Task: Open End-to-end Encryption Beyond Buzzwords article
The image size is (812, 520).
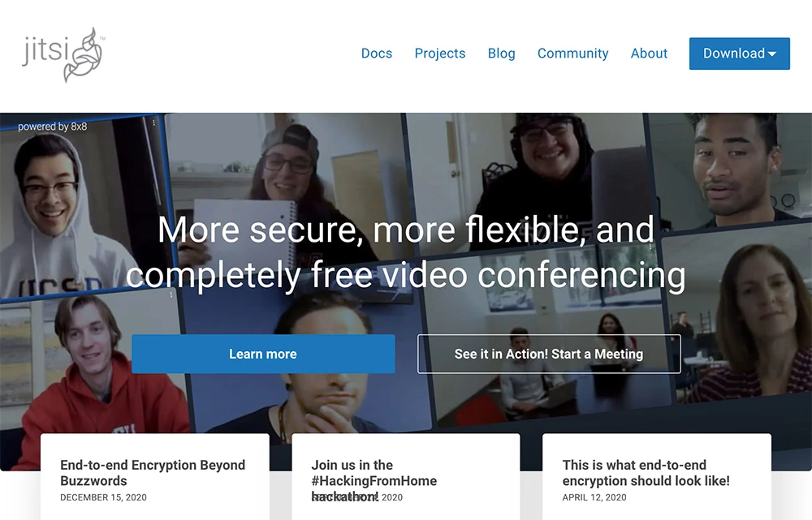Action: click(153, 472)
